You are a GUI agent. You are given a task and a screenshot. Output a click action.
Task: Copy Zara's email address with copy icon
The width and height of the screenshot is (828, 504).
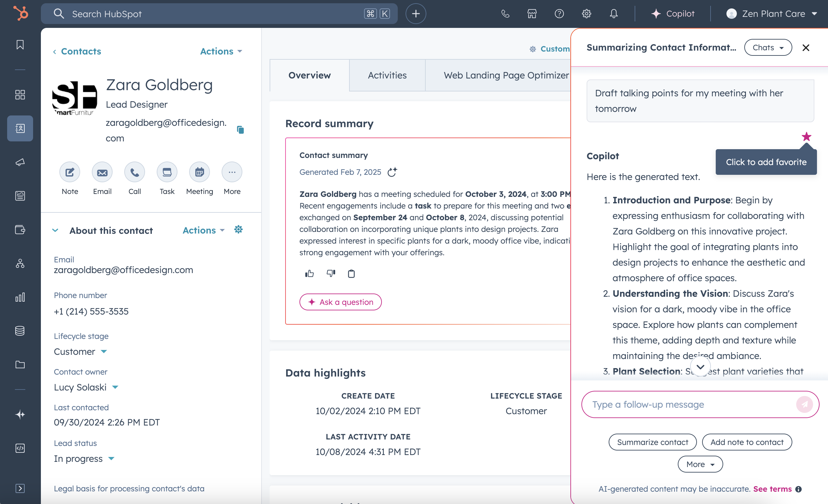pos(240,130)
